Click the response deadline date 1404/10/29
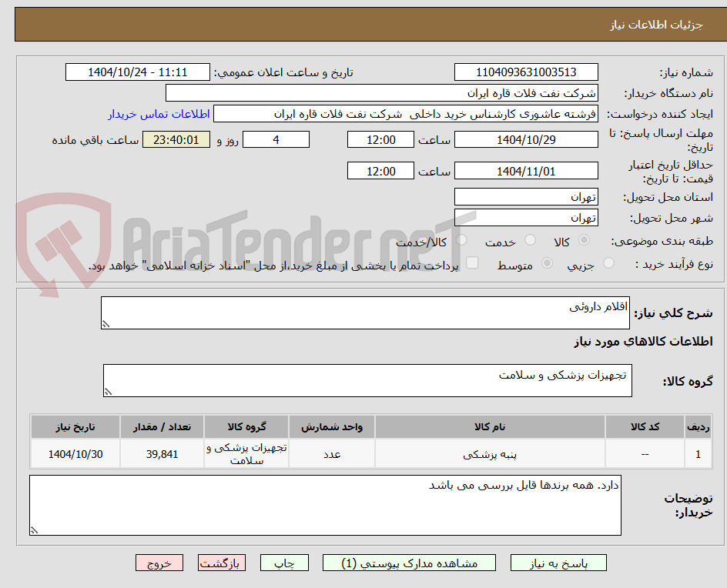727x588 pixels. [x=526, y=139]
